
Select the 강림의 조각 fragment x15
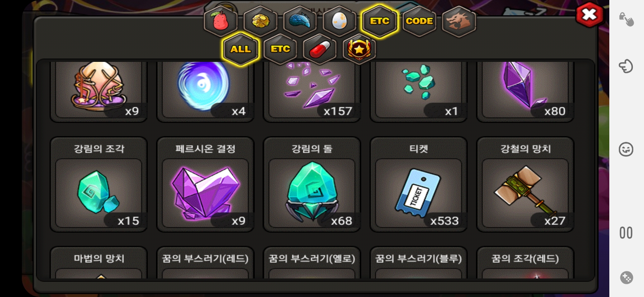pos(99,184)
